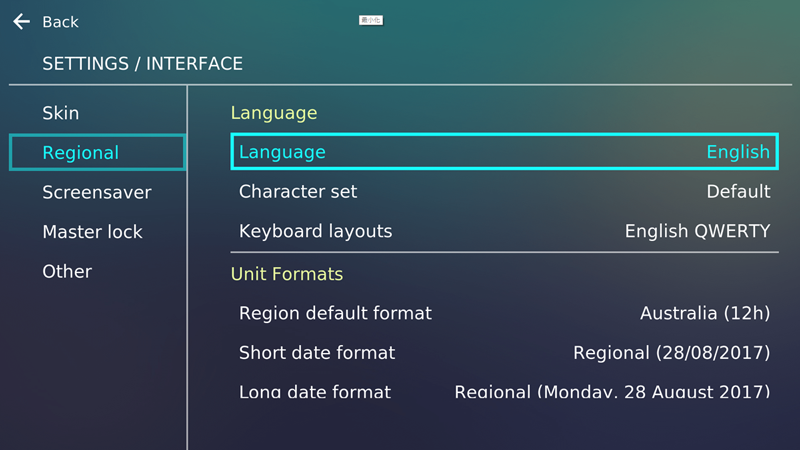
Task: Select the Regional category in sidebar
Action: click(x=80, y=153)
